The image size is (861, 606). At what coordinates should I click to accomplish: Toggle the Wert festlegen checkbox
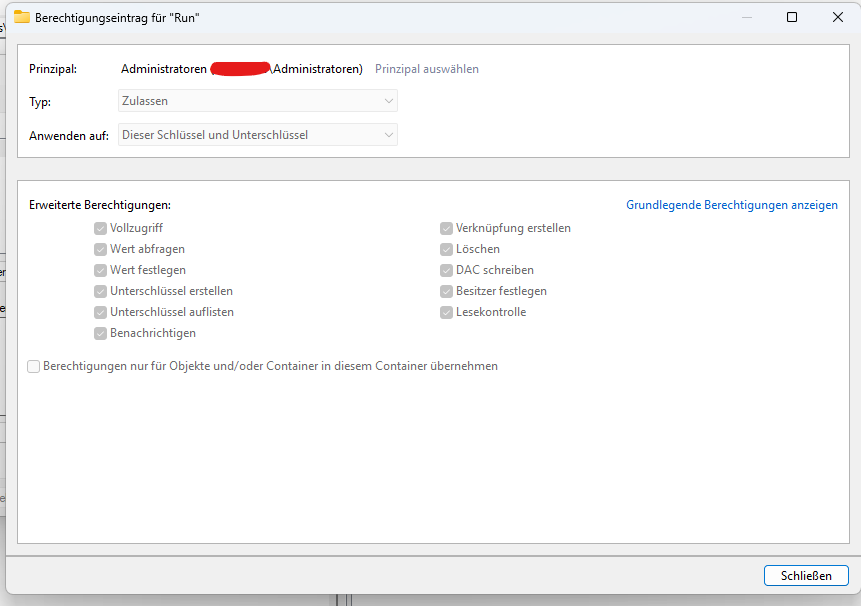pos(100,270)
